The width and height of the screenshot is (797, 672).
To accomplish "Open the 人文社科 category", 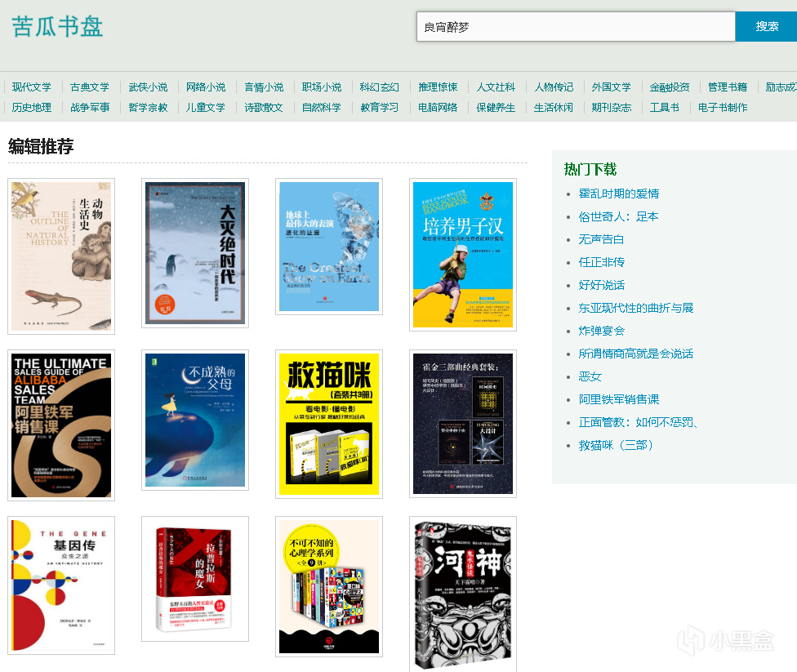I will click(496, 87).
